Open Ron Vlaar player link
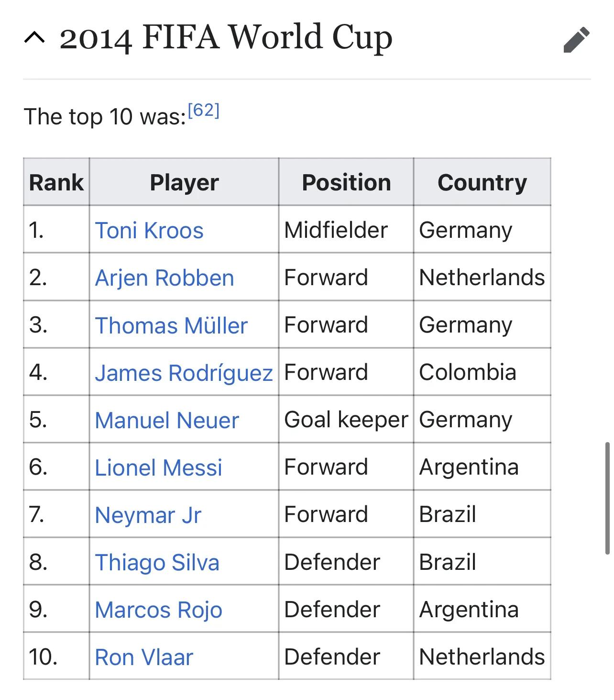The height and width of the screenshot is (700, 614). (x=144, y=657)
